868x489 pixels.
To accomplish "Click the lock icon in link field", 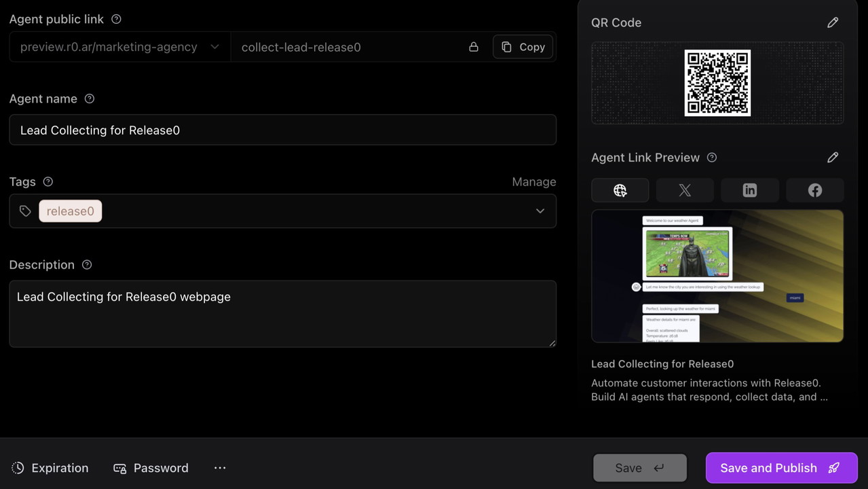I will (474, 47).
